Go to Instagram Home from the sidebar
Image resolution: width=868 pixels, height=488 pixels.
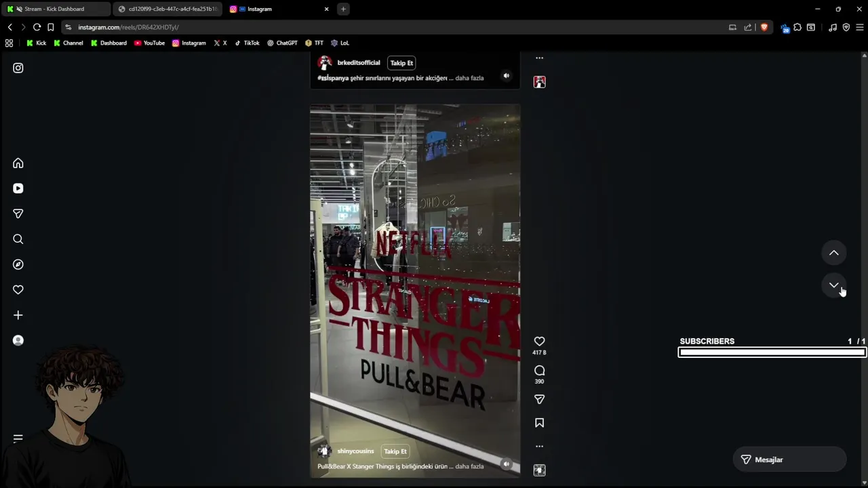18,163
